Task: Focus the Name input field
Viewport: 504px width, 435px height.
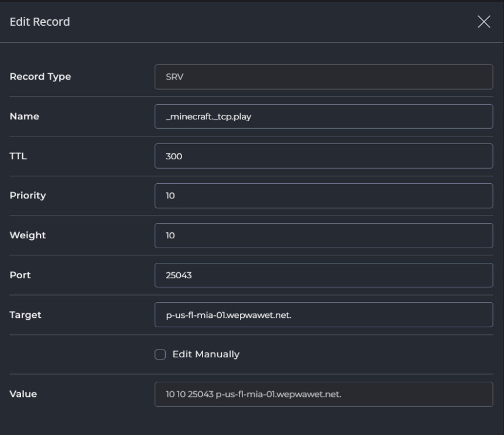Action: (324, 117)
